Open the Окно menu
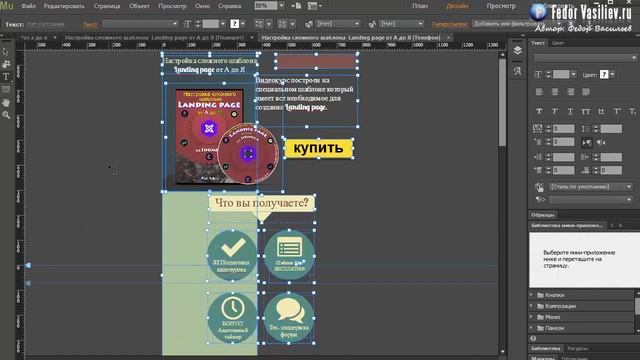The width and height of the screenshot is (640, 360). 202,6
